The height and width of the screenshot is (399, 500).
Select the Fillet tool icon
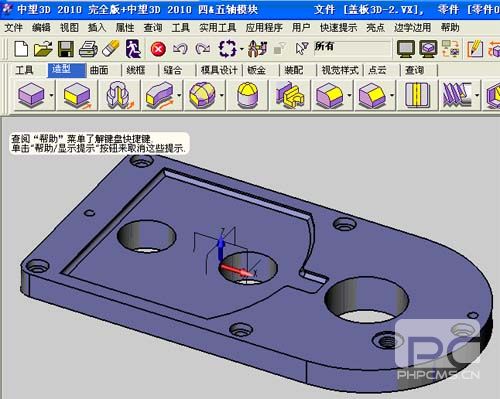pyautogui.click(x=329, y=95)
